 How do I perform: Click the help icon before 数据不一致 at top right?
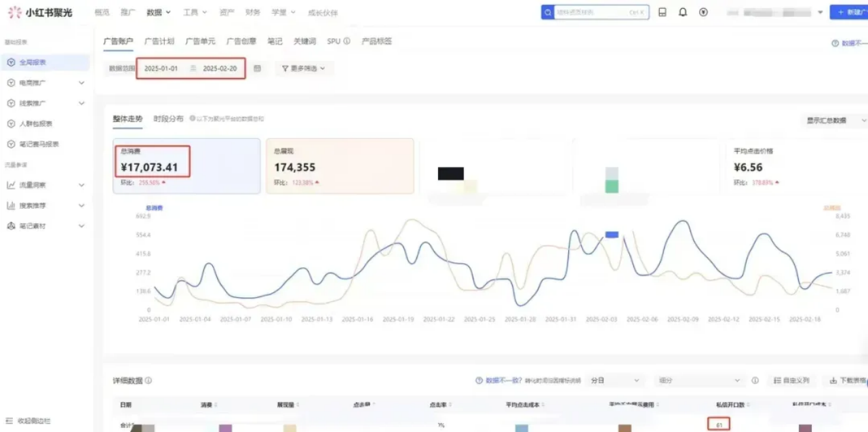click(835, 43)
